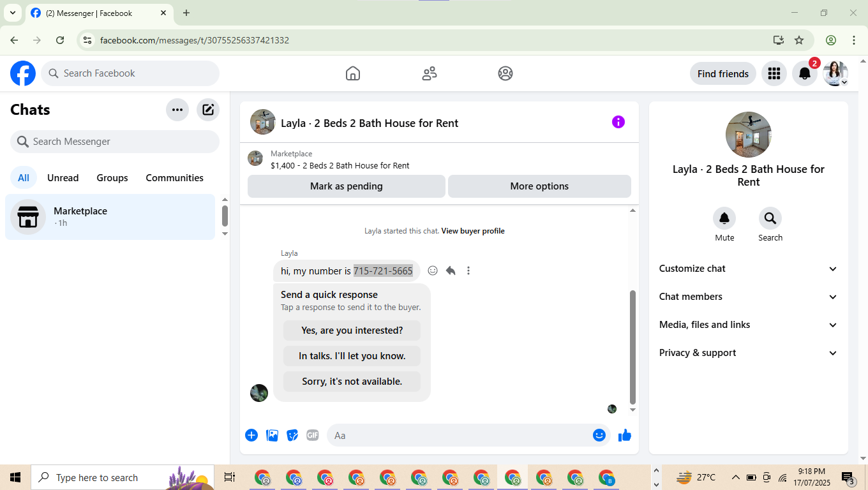Click the phone number 715-721-5665
Viewport: 868px width, 490px height.
(383, 271)
